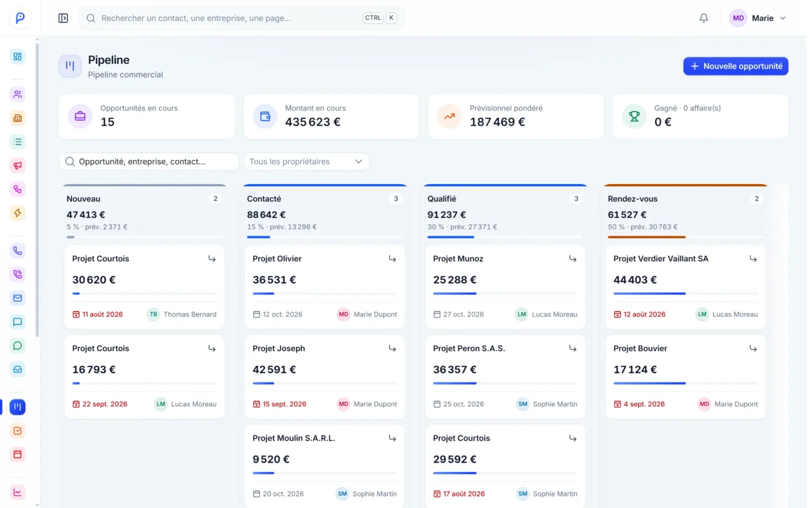Click the Qualifié column header
The height and width of the screenshot is (508, 812).
442,199
